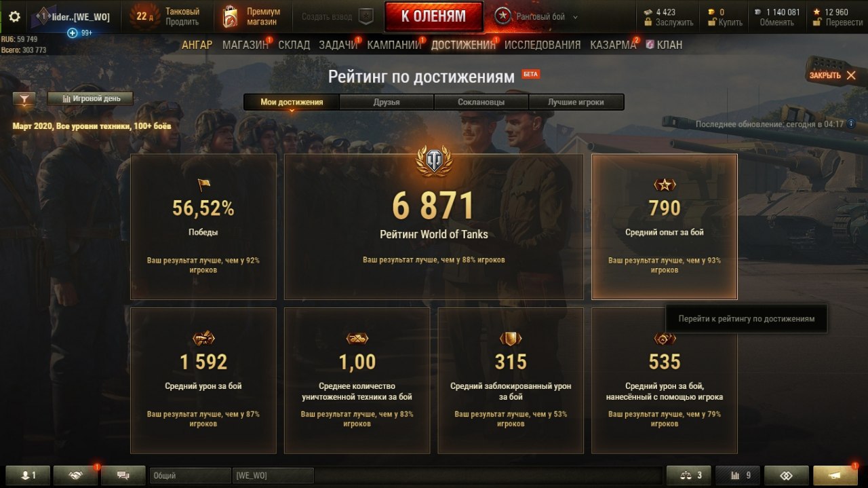This screenshot has height=488, width=868.
Task: Click the statistics bar chart button showing 9
Action: [x=738, y=476]
